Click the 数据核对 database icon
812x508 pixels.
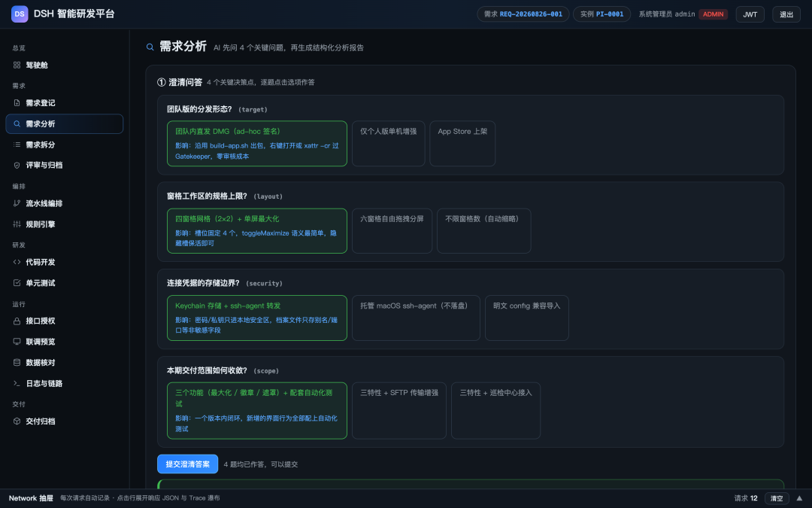point(17,363)
